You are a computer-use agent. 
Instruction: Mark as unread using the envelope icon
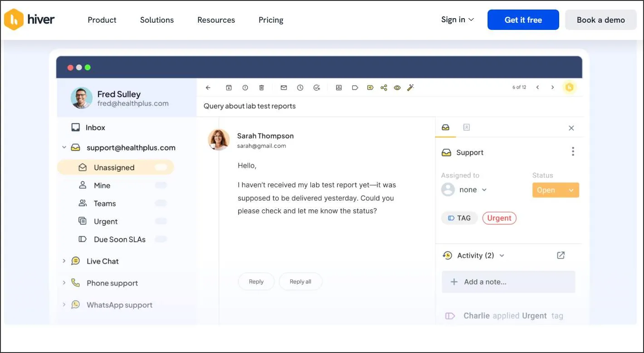point(284,87)
